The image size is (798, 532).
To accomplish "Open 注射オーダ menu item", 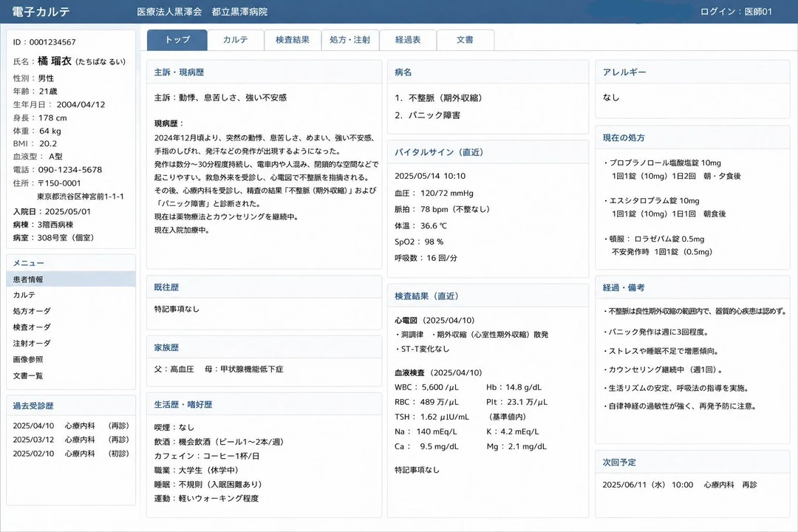I will [71, 344].
